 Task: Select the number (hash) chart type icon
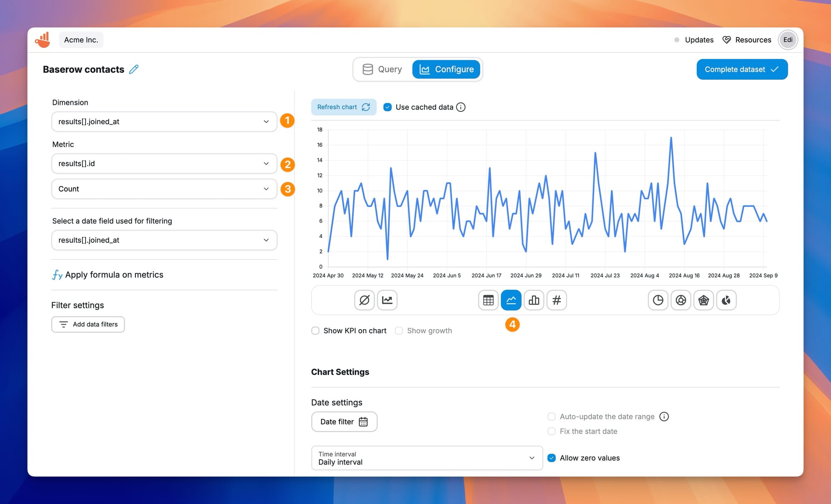click(x=557, y=300)
